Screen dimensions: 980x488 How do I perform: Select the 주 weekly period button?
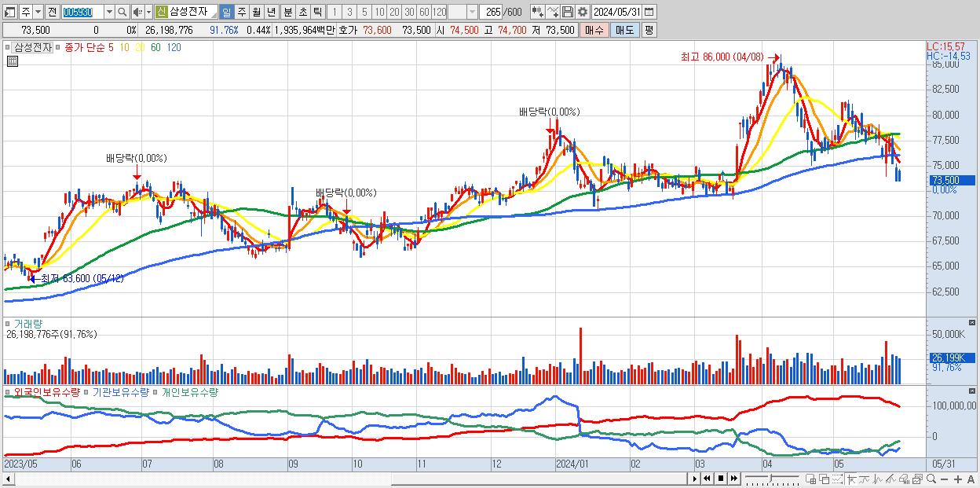(x=242, y=12)
